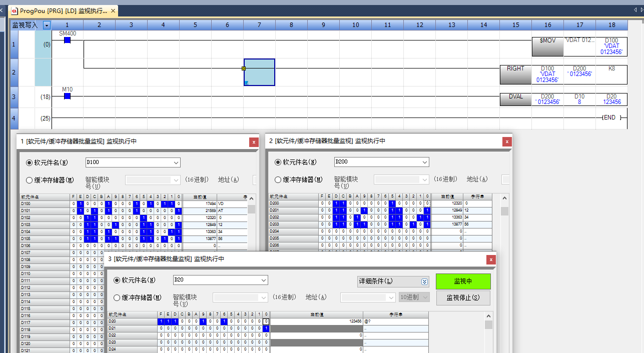Click the SM400 contact in ladder row 1
644x353 pixels.
(67, 40)
